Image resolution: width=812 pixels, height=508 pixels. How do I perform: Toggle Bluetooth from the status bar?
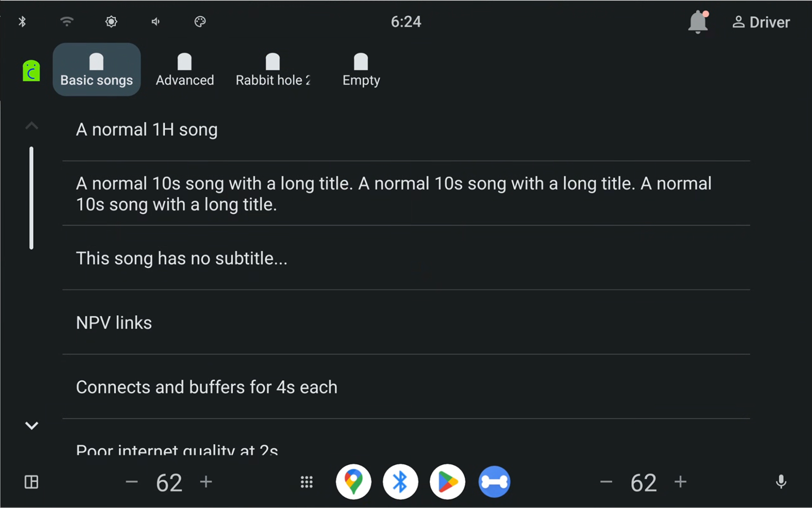[x=23, y=22]
